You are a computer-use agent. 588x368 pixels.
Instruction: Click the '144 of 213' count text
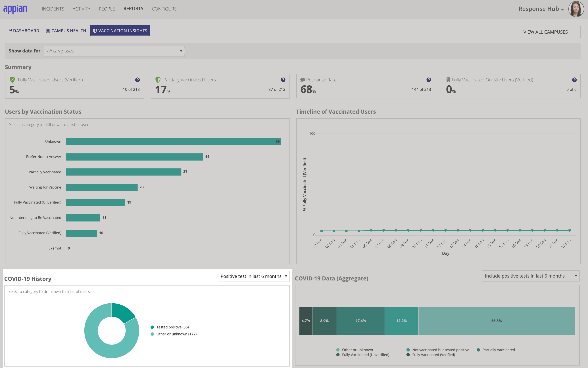click(x=421, y=89)
